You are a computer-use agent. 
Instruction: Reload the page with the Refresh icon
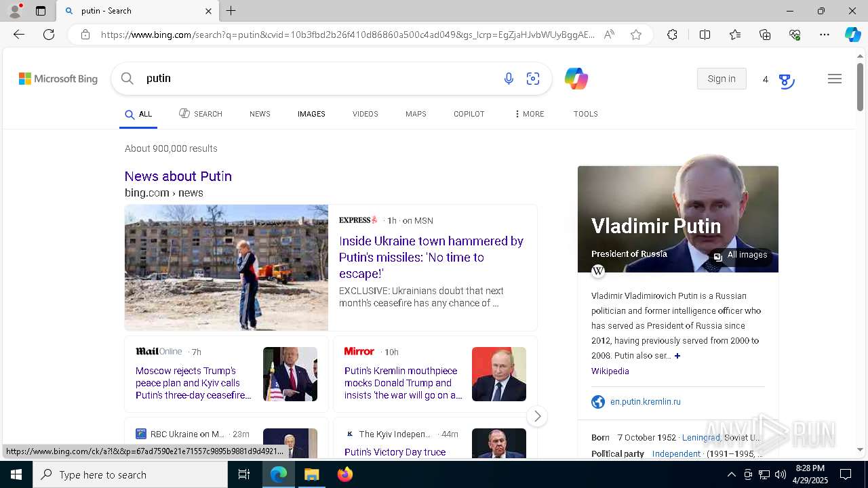click(x=49, y=35)
